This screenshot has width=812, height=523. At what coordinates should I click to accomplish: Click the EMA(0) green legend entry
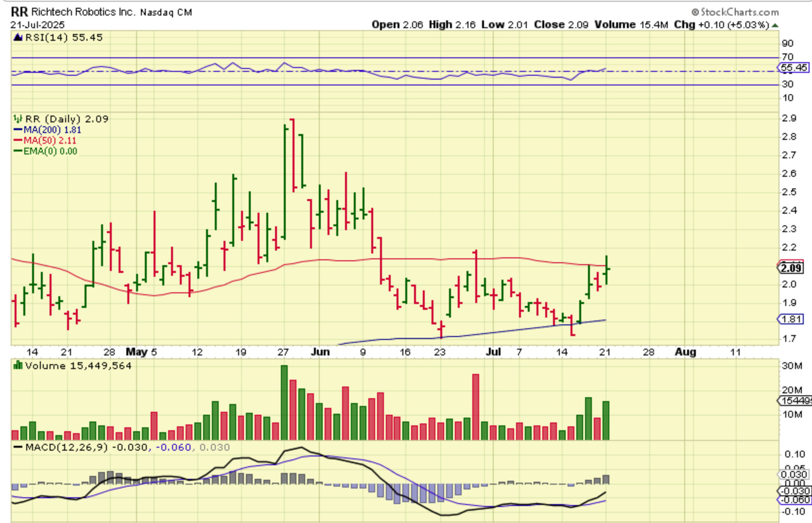tap(45, 151)
